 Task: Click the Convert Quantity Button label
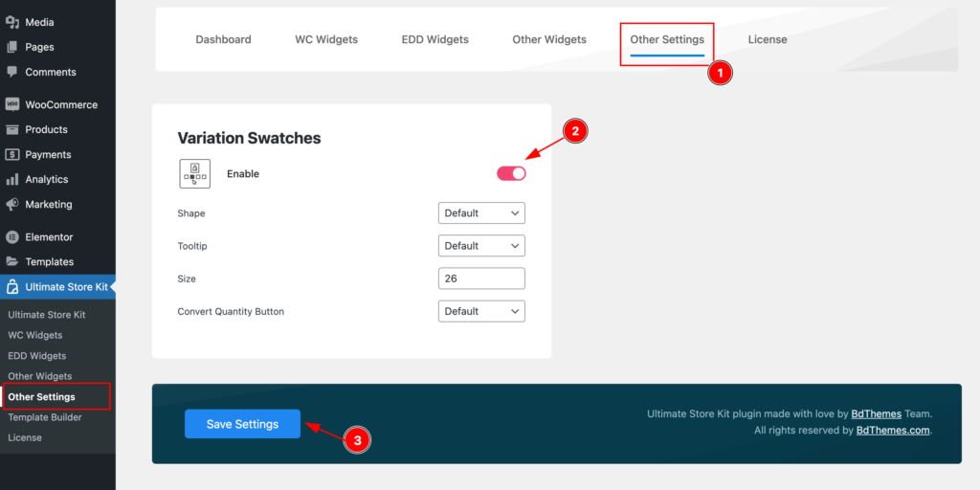[x=232, y=311]
